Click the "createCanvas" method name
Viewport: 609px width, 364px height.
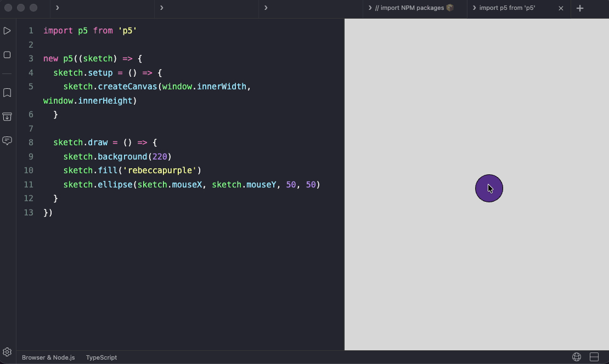tap(127, 87)
